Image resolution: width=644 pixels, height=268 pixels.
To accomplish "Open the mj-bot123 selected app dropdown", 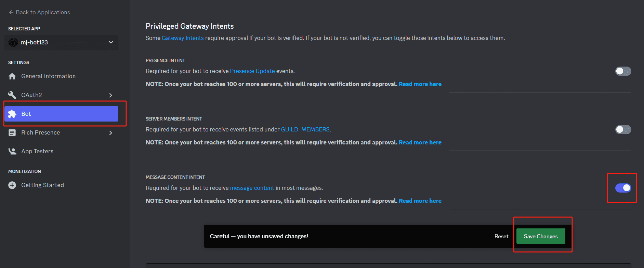I will coord(61,42).
